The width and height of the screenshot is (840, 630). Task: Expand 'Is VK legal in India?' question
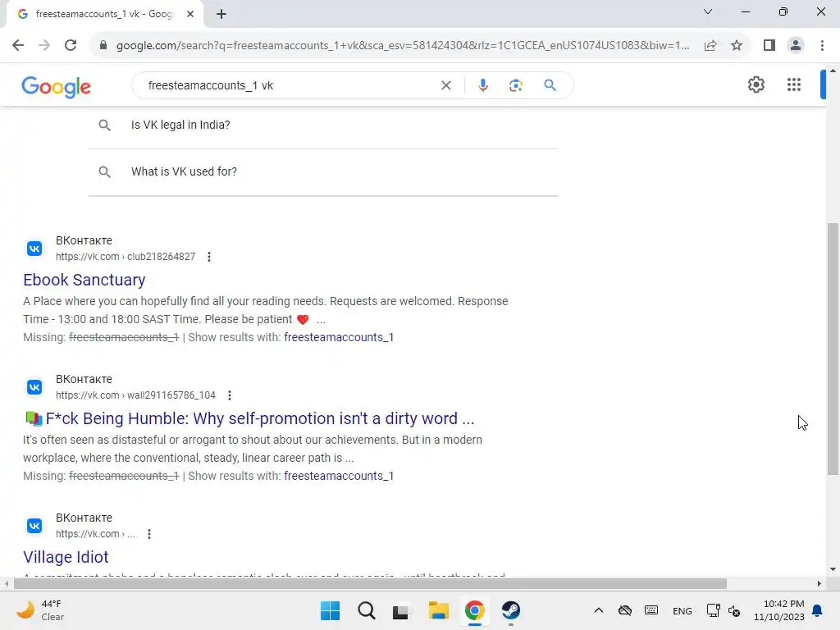tap(323, 125)
